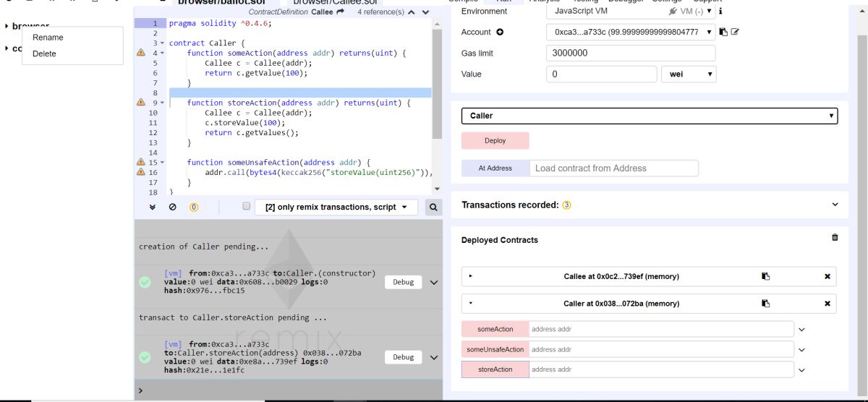Image resolution: width=868 pixels, height=402 pixels.
Task: Expand the storeAction transaction details chevron
Action: point(434,357)
